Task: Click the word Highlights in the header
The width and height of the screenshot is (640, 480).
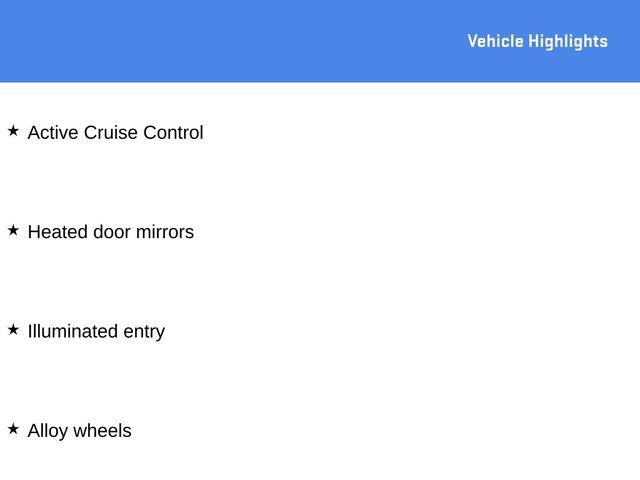Action: [x=568, y=41]
